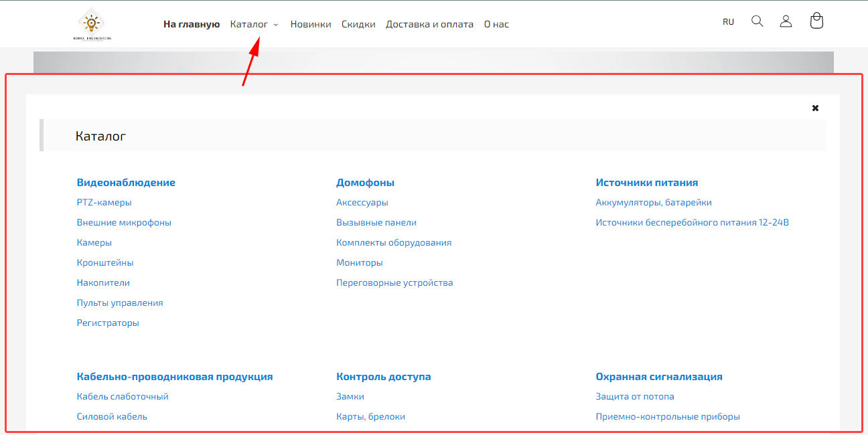Open the О нас page

point(496,24)
